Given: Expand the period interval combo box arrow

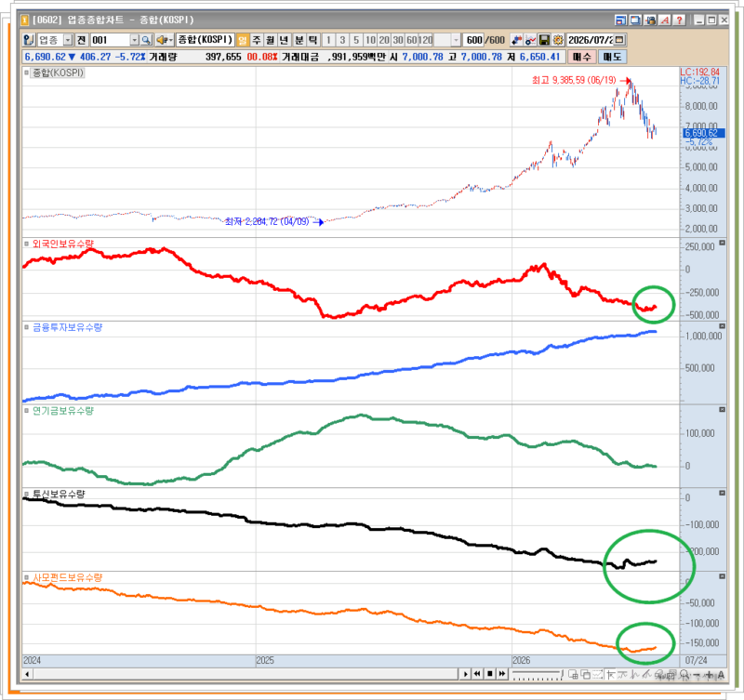Looking at the screenshot, I should click(456, 40).
